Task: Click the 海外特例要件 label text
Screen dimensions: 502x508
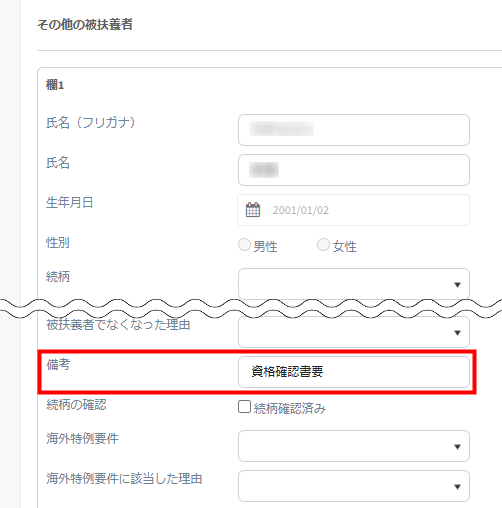Action: [82, 438]
